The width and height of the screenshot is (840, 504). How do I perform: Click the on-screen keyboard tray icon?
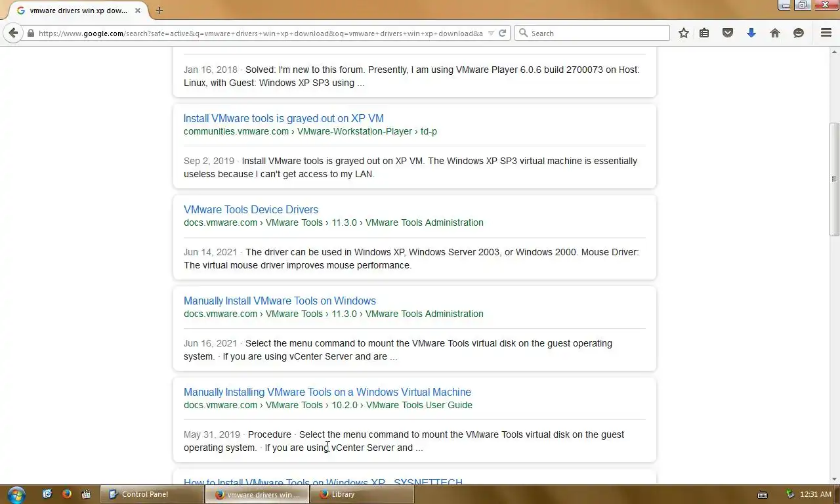tap(763, 494)
